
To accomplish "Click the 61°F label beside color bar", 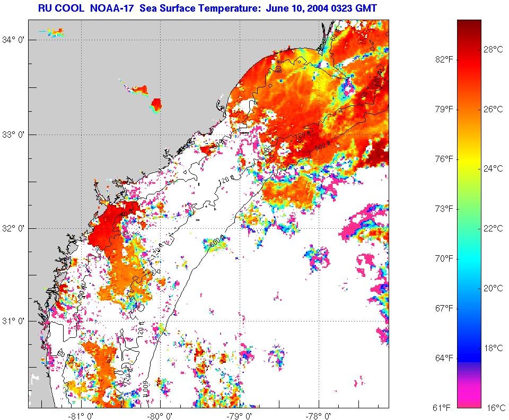I will 442,408.
